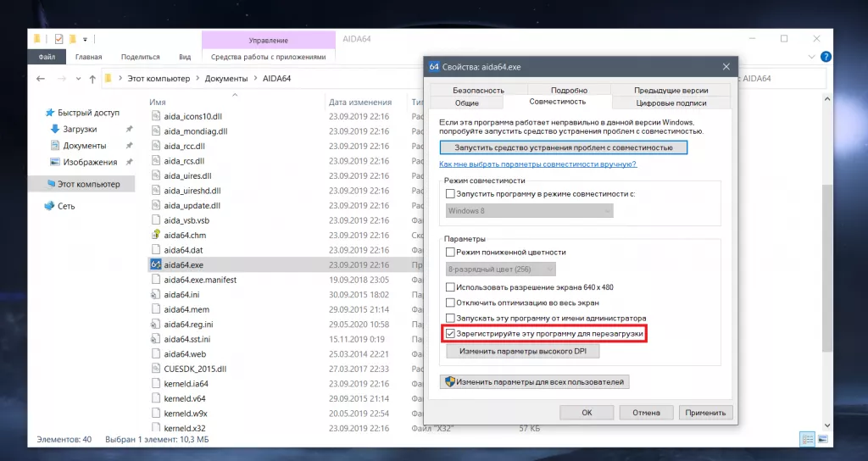
Task: Click the Изображения folder icon in sidebar
Action: [x=54, y=162]
